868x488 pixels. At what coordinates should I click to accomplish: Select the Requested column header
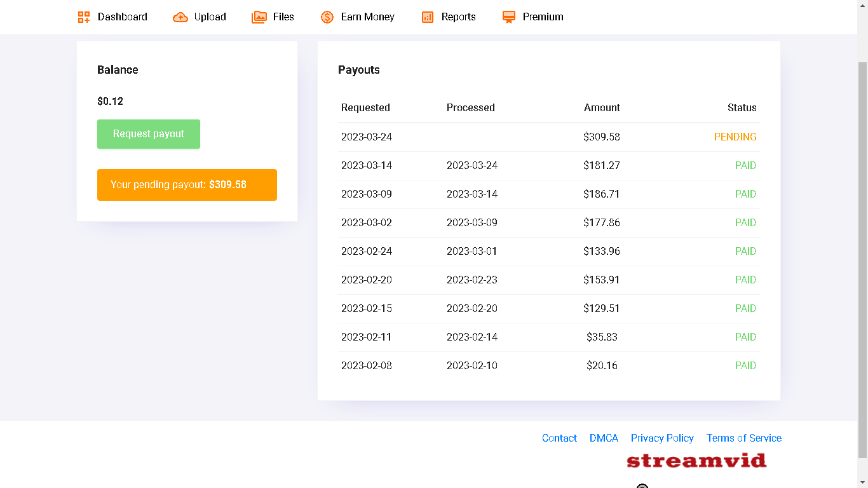pos(365,108)
